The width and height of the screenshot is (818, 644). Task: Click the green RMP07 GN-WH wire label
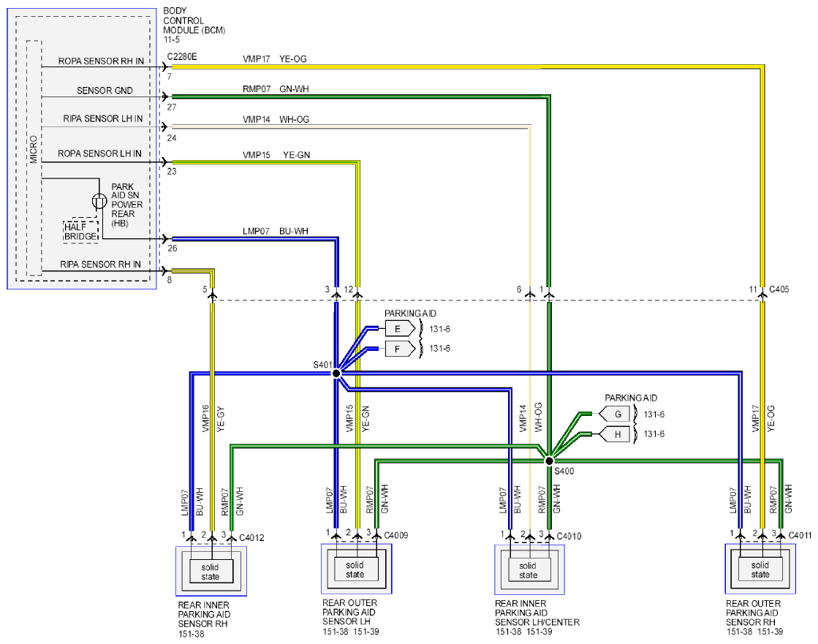[x=276, y=89]
